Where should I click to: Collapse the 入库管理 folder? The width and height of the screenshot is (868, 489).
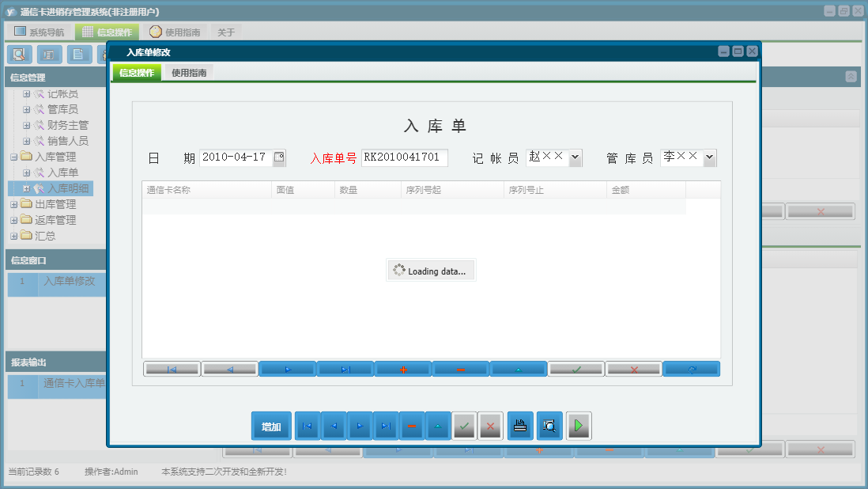14,157
